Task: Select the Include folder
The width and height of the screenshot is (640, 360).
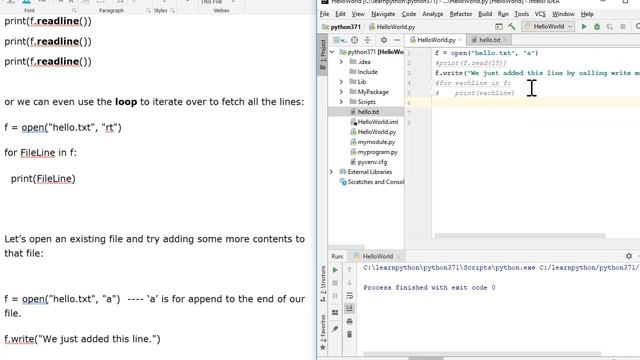Action: click(x=367, y=72)
